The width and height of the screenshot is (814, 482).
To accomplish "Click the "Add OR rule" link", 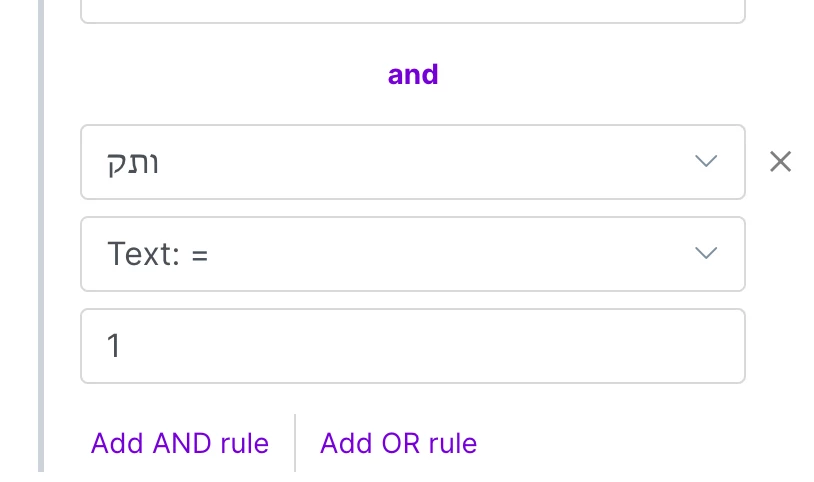I will click(x=398, y=443).
